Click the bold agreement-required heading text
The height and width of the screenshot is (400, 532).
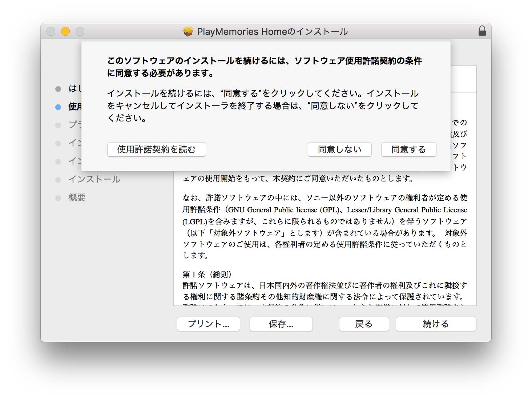pos(264,67)
